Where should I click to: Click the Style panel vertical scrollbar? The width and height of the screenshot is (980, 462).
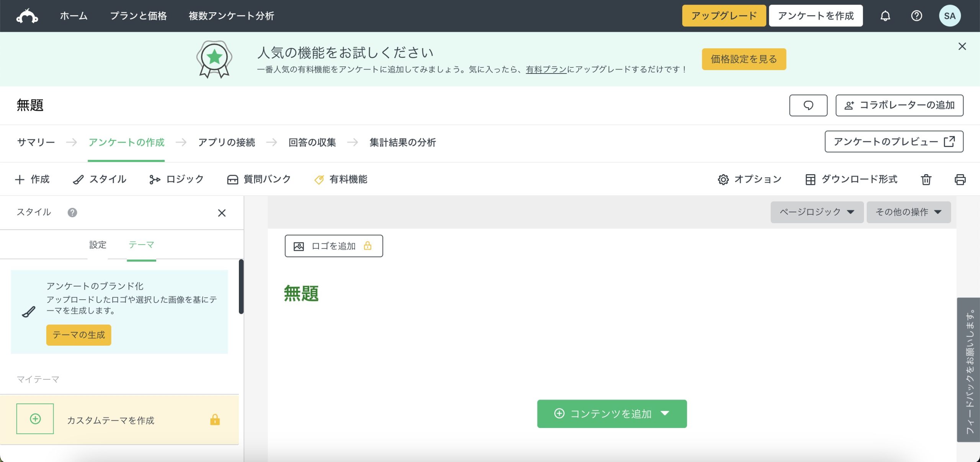(x=241, y=286)
